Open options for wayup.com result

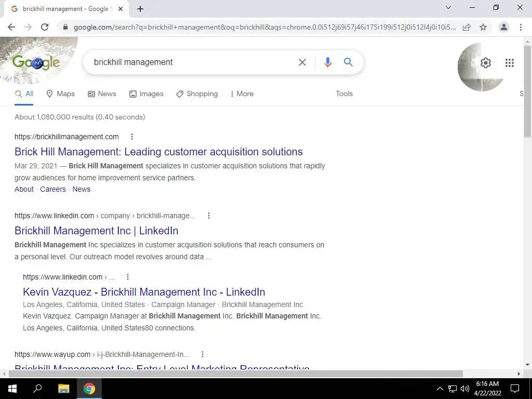click(x=203, y=354)
